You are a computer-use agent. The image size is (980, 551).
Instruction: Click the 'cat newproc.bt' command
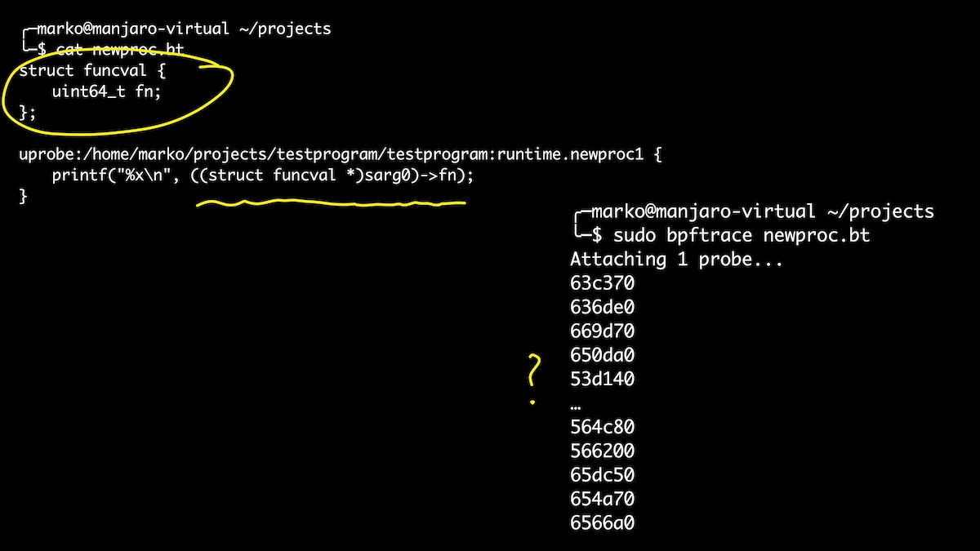click(x=119, y=50)
